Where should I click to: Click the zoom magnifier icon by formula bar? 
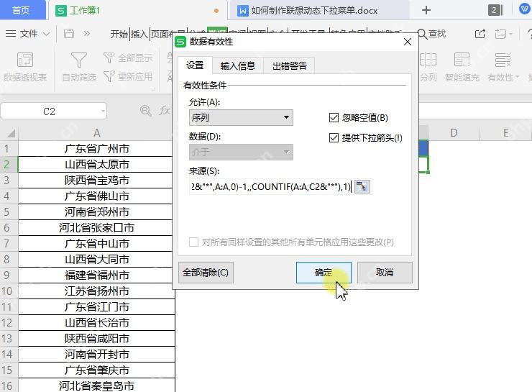tap(145, 111)
